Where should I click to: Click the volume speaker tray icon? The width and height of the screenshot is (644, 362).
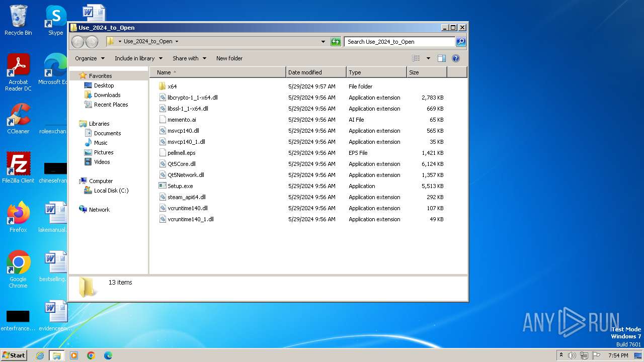point(572,355)
